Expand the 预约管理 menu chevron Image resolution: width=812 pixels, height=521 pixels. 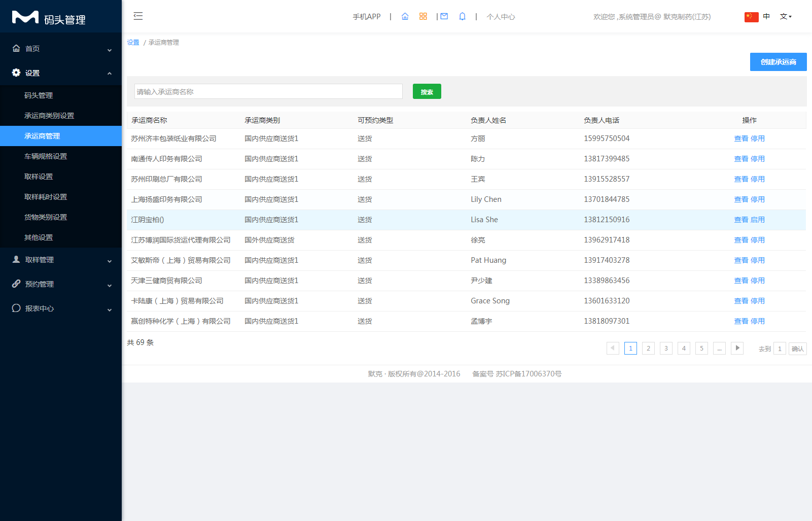[x=110, y=286]
